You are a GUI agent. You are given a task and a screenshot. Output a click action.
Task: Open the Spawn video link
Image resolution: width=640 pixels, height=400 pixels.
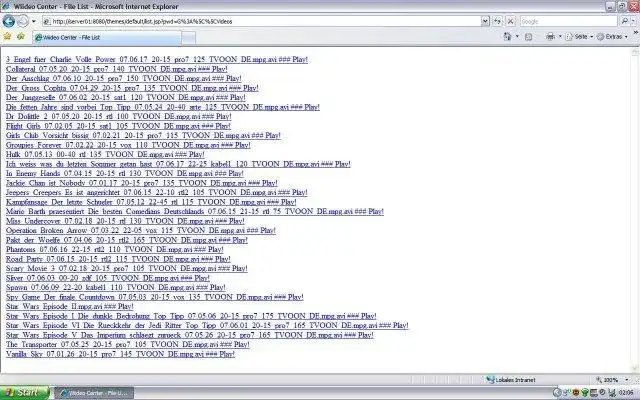click(x=116, y=287)
